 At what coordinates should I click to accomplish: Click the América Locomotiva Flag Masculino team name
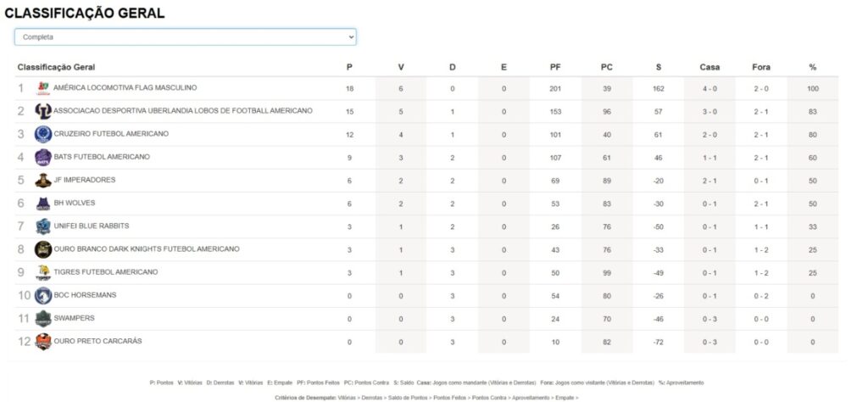[x=125, y=88]
